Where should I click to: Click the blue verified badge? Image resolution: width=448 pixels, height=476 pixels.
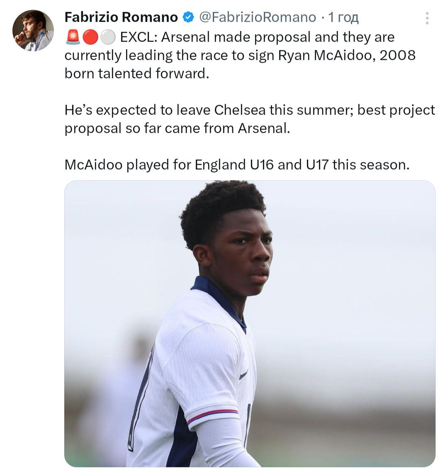tap(188, 17)
